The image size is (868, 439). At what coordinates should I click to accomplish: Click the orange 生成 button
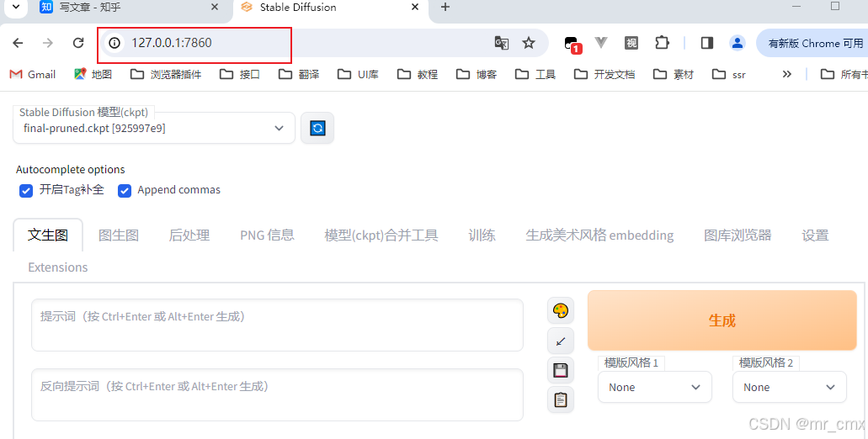[x=722, y=320]
